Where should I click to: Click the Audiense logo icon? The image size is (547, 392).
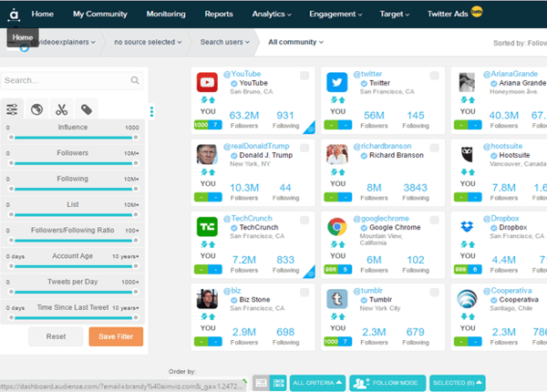14,15
